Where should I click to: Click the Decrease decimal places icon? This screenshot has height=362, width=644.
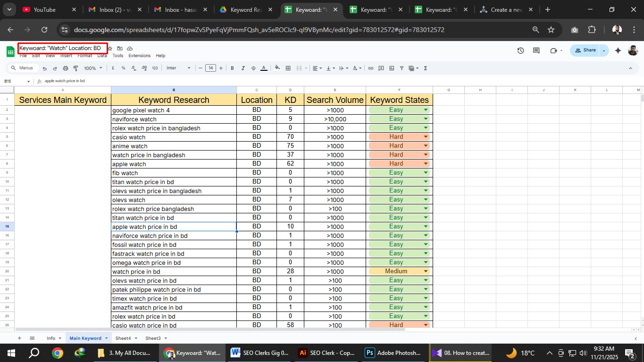134,68
